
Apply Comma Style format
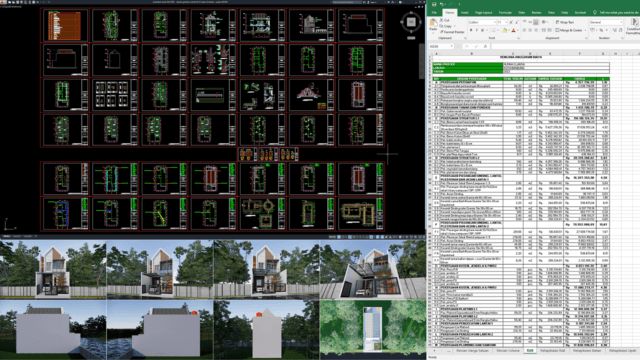pos(607,30)
